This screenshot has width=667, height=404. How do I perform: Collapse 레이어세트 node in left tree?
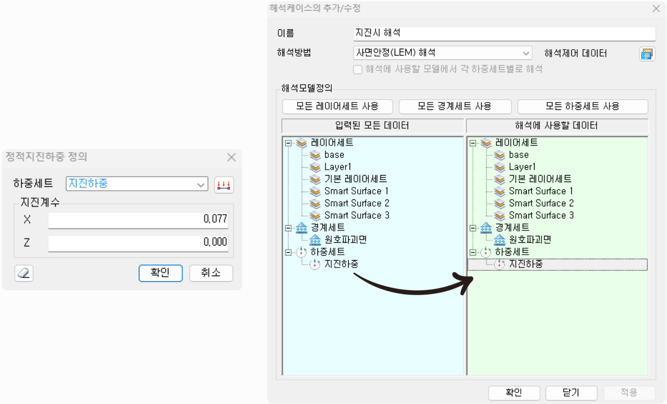[x=288, y=143]
